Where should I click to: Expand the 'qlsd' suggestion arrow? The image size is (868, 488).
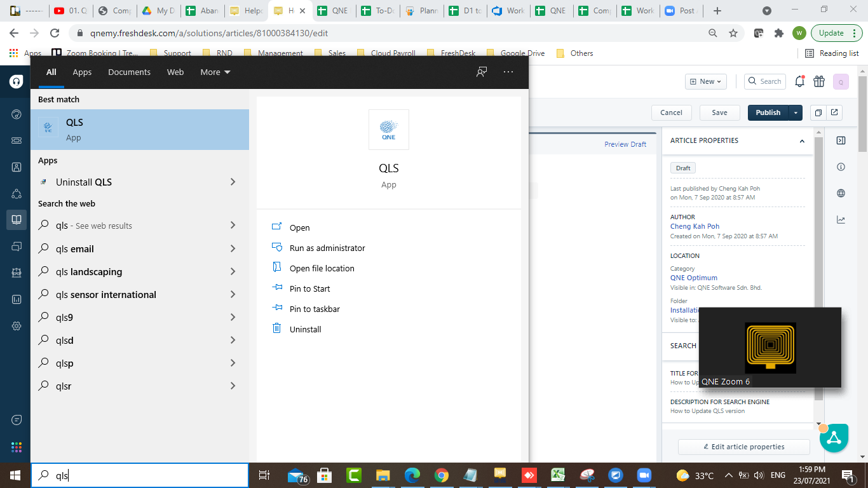233,340
